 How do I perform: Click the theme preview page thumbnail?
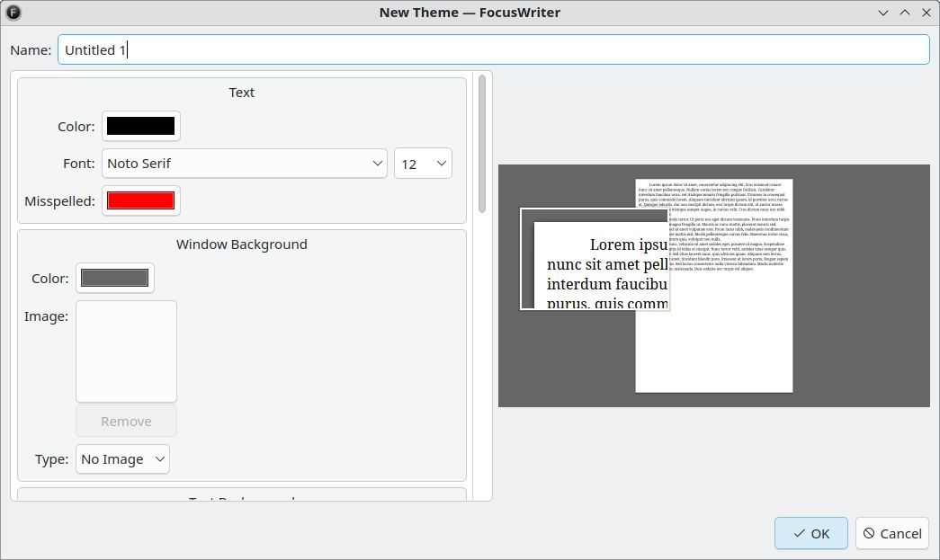[x=714, y=286]
